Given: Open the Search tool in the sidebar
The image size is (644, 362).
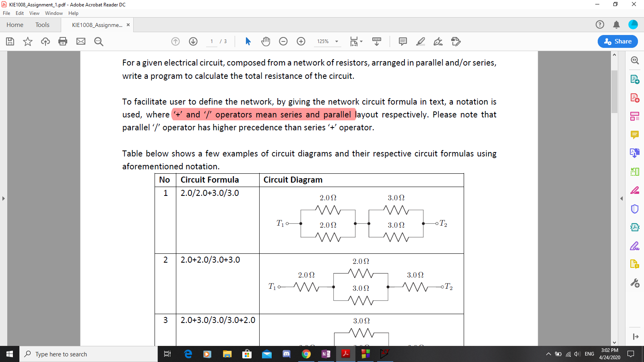Looking at the screenshot, I should coord(635,60).
